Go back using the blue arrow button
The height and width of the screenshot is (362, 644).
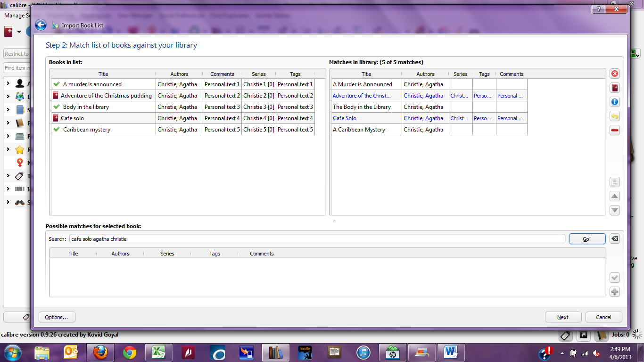pos(41,25)
